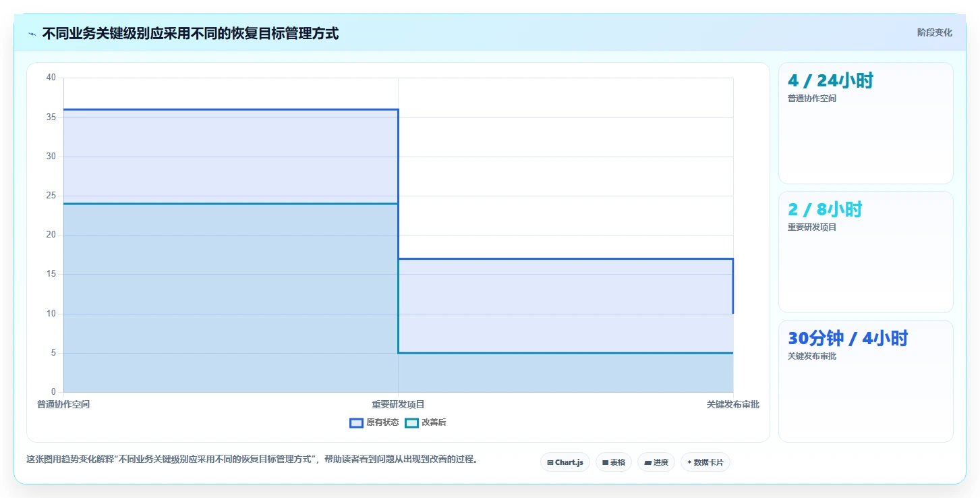Click the 普通协作空间 card caption
This screenshot has height=498, width=980.
coord(812,99)
